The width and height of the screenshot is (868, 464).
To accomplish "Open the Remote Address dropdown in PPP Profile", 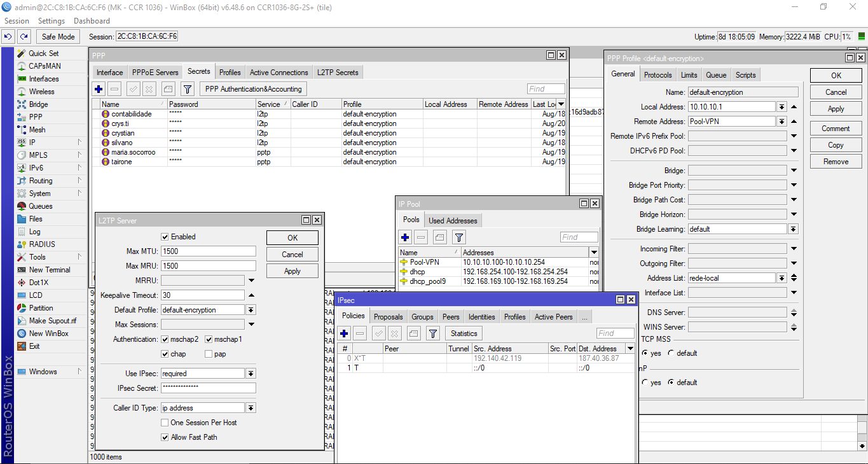I will point(782,122).
